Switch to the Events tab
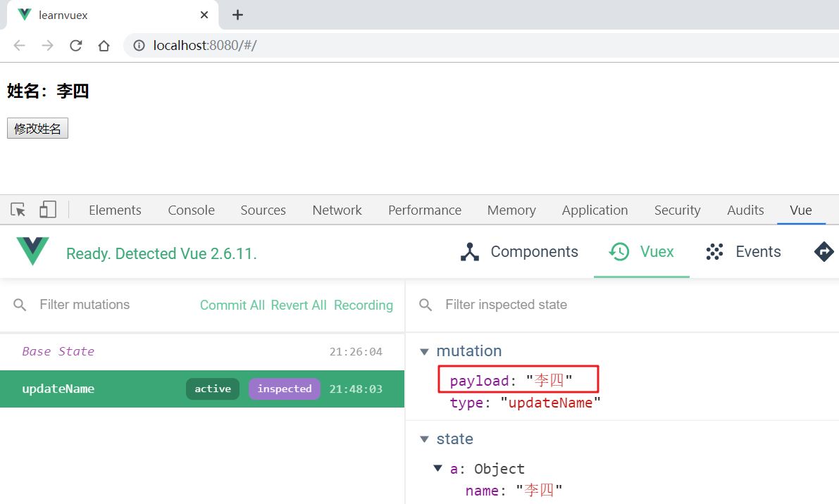Screen dimensions: 839x504 744,251
